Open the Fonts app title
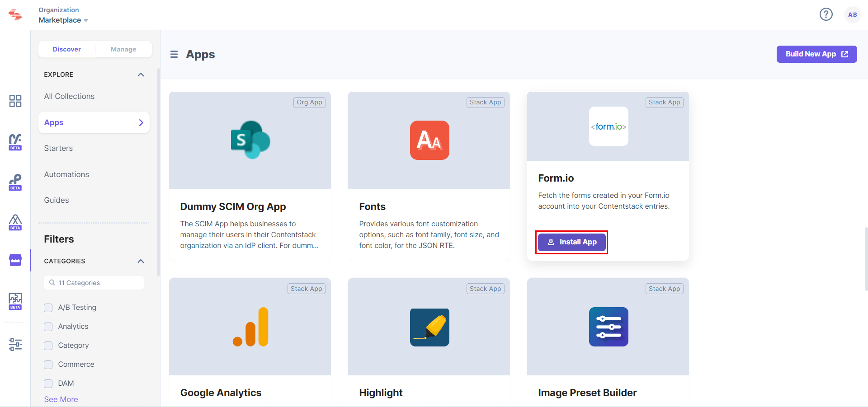Image resolution: width=868 pixels, height=407 pixels. pyautogui.click(x=372, y=206)
